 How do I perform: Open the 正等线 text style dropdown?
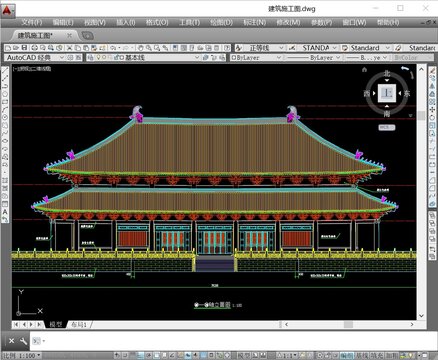tap(263, 48)
